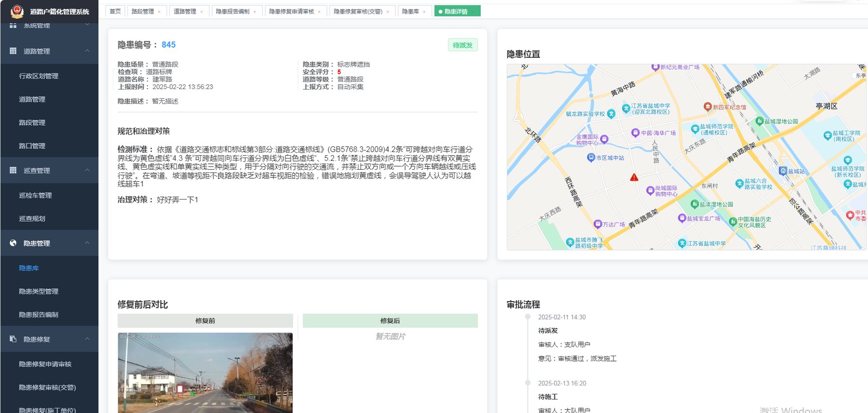Image resolution: width=868 pixels, height=413 pixels.
Task: Close the 隐患修复审核(交警) tab
Action: (388, 12)
